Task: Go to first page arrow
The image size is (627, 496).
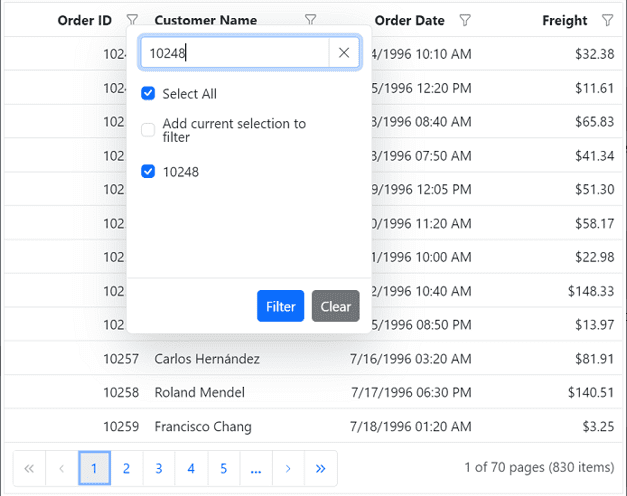Action: tap(29, 468)
